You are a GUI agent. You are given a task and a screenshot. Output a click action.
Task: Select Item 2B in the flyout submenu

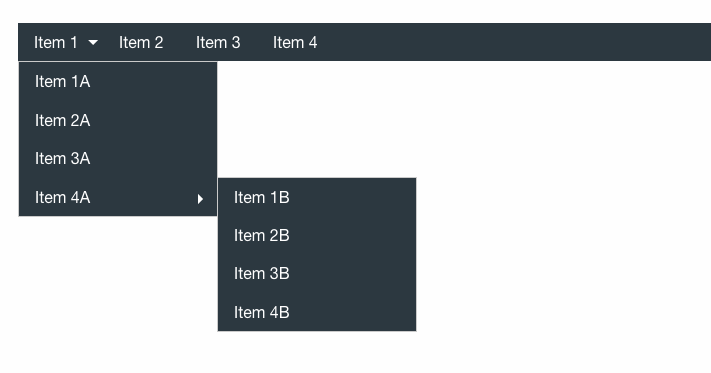(317, 236)
